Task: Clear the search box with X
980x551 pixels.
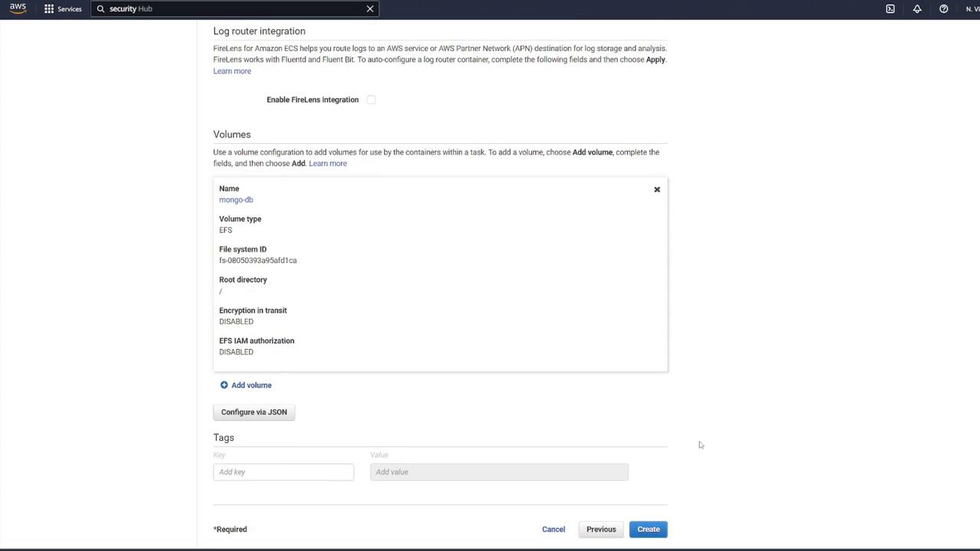Action: point(370,8)
